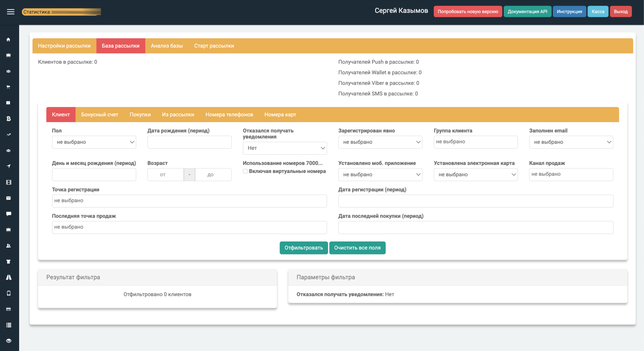Open the two-users sidebar icon
The image size is (644, 351).
click(x=8, y=246)
